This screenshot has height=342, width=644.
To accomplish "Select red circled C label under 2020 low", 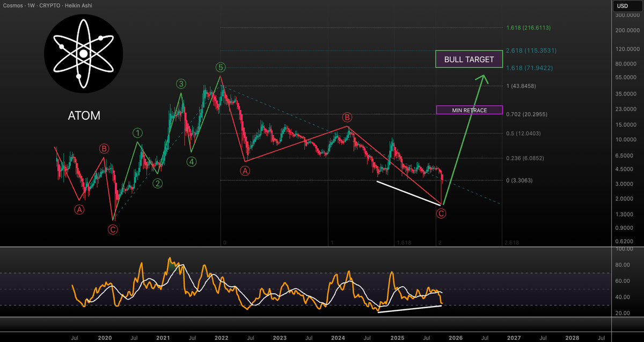I will click(113, 230).
